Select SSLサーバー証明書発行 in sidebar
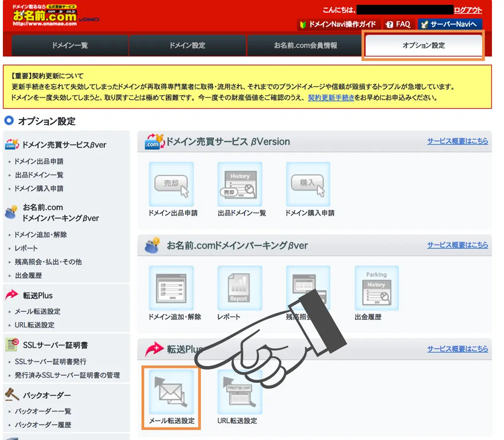Image resolution: width=504 pixels, height=440 pixels. click(x=50, y=361)
